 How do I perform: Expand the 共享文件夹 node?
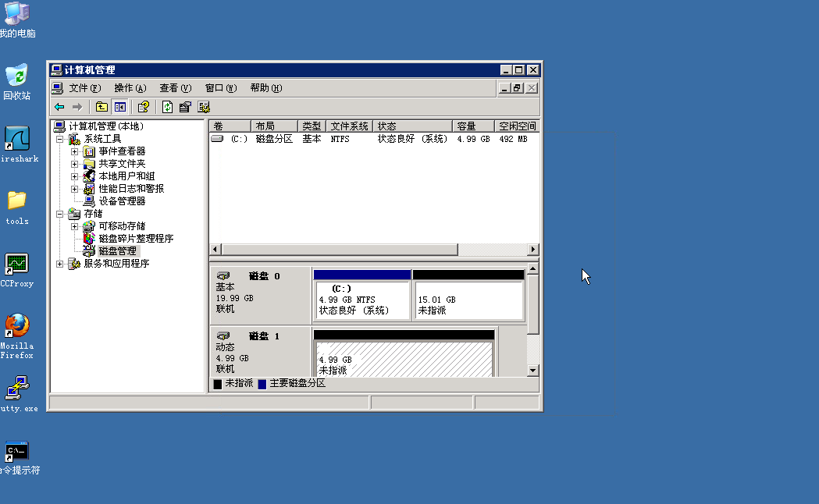tap(75, 165)
